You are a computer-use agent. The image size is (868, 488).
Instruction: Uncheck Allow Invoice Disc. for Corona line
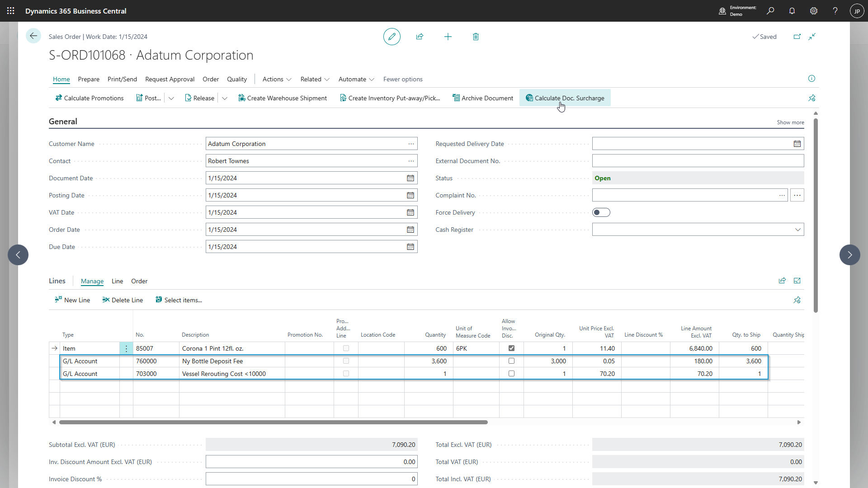(511, 348)
